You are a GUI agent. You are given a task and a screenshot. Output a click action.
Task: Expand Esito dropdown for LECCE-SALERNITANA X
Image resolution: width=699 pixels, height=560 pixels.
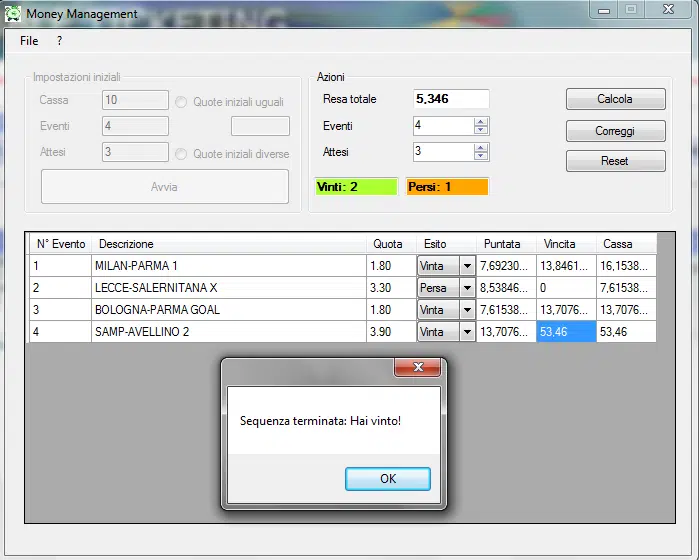click(466, 288)
